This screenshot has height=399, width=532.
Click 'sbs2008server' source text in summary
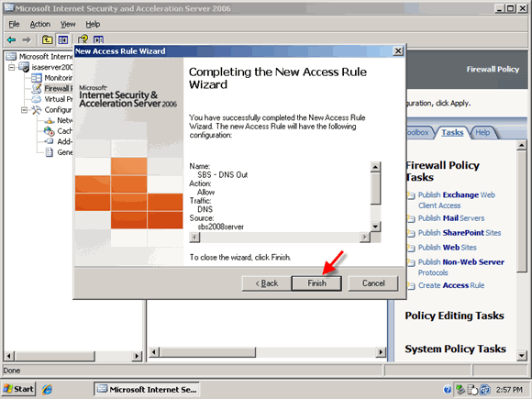click(220, 227)
